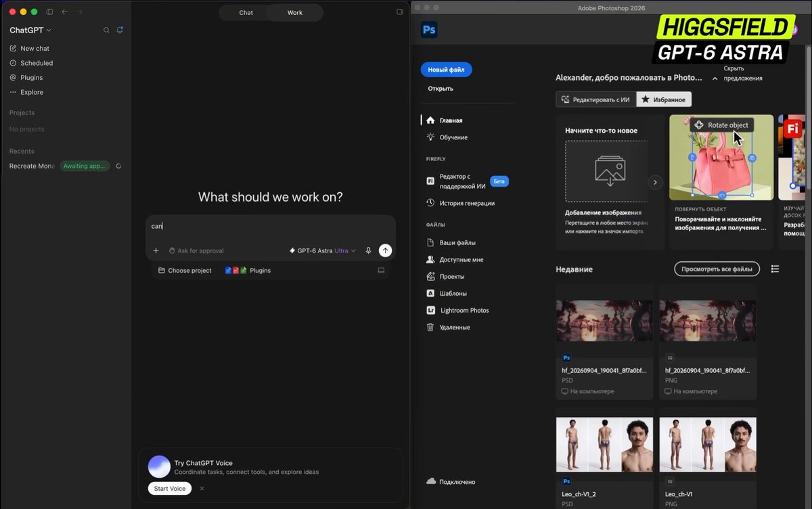Switch to the Work tab

pyautogui.click(x=295, y=13)
